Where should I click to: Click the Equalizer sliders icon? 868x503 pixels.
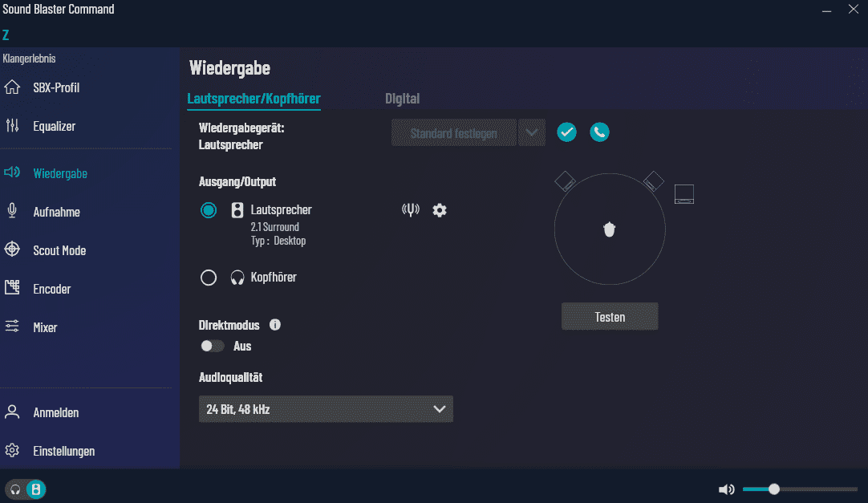click(x=12, y=126)
